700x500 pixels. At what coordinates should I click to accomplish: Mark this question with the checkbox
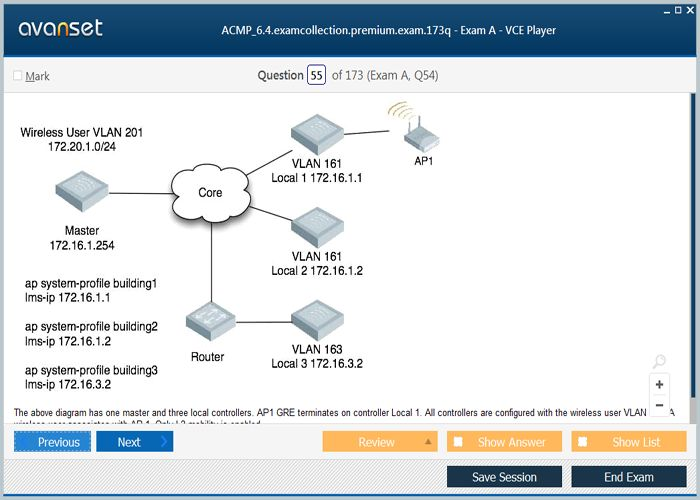(18, 76)
